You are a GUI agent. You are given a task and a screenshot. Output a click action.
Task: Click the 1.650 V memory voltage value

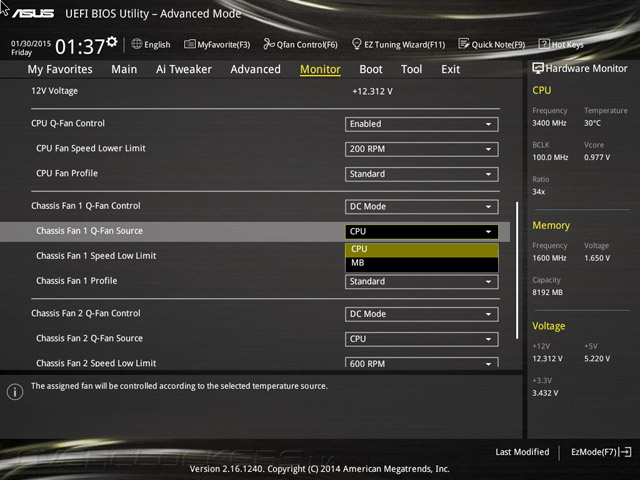[597, 258]
